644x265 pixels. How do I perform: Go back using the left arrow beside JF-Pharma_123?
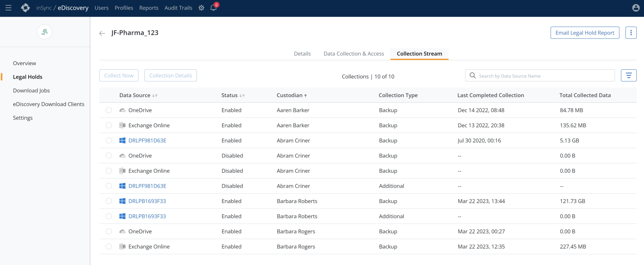102,33
